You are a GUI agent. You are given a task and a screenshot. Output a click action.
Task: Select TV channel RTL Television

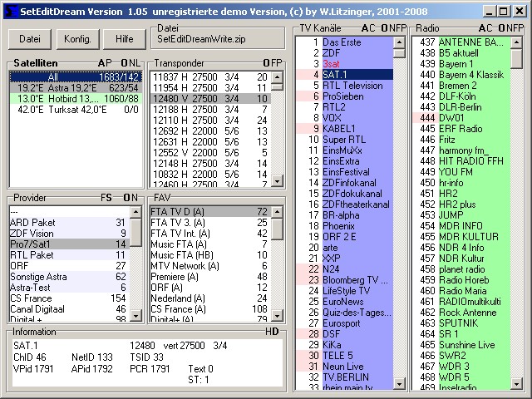[345, 86]
